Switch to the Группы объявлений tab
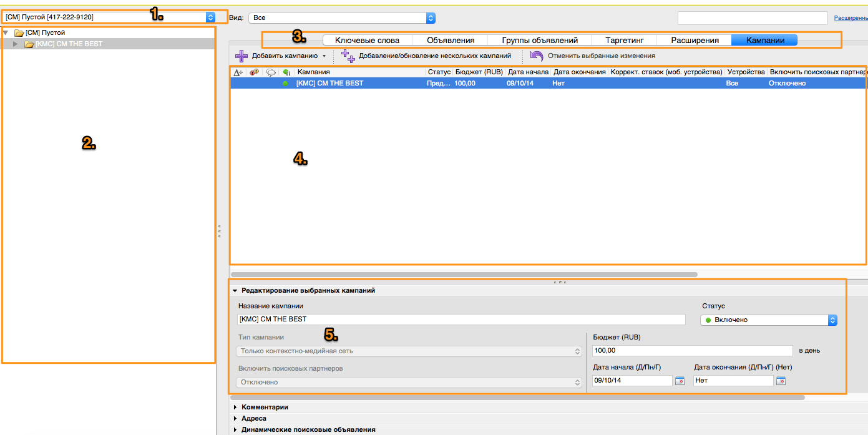This screenshot has height=435, width=868. pos(540,40)
